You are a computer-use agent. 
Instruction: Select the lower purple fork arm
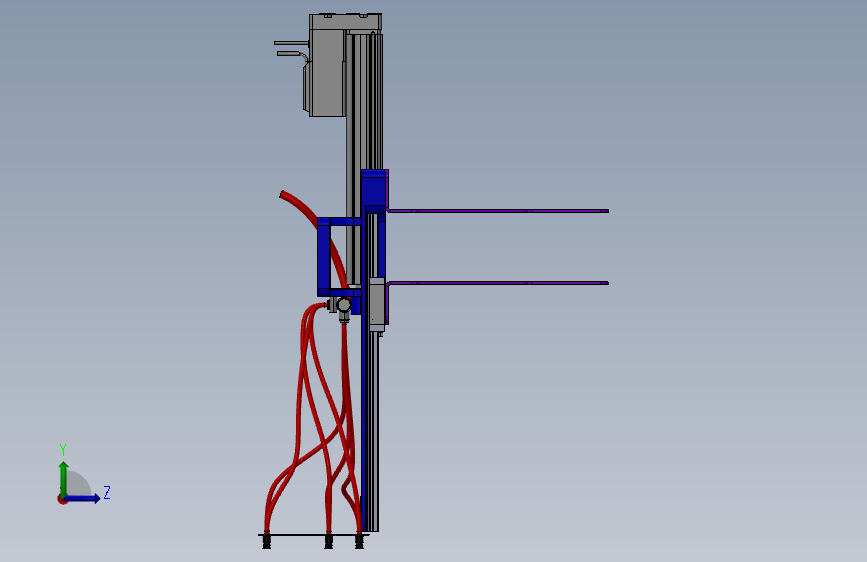pyautogui.click(x=498, y=283)
